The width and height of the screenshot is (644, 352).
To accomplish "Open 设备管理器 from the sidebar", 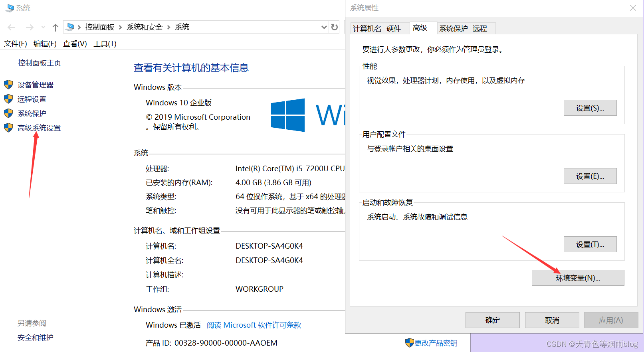I will point(36,85).
